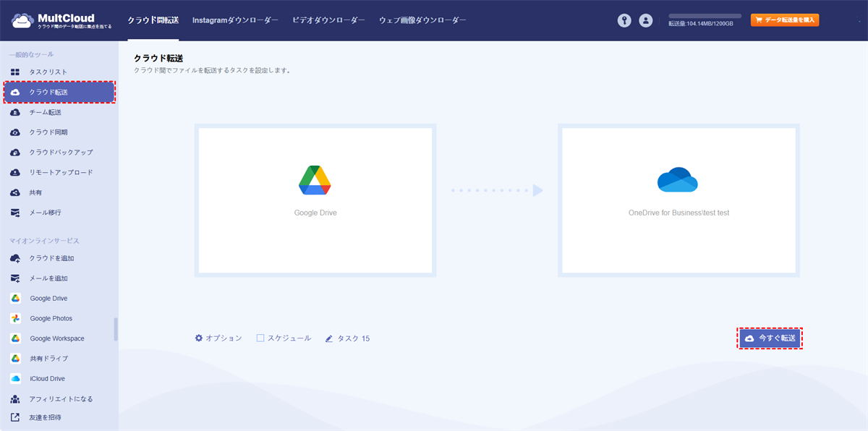Click the クラウド転送 page heading
Screen dimensions: 868x431
point(158,57)
